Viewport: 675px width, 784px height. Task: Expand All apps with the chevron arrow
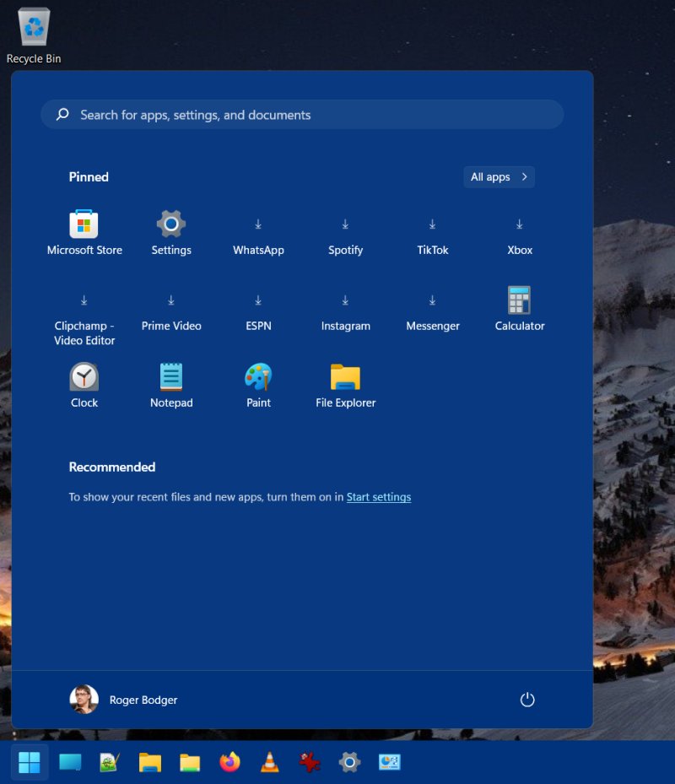pyautogui.click(x=525, y=176)
